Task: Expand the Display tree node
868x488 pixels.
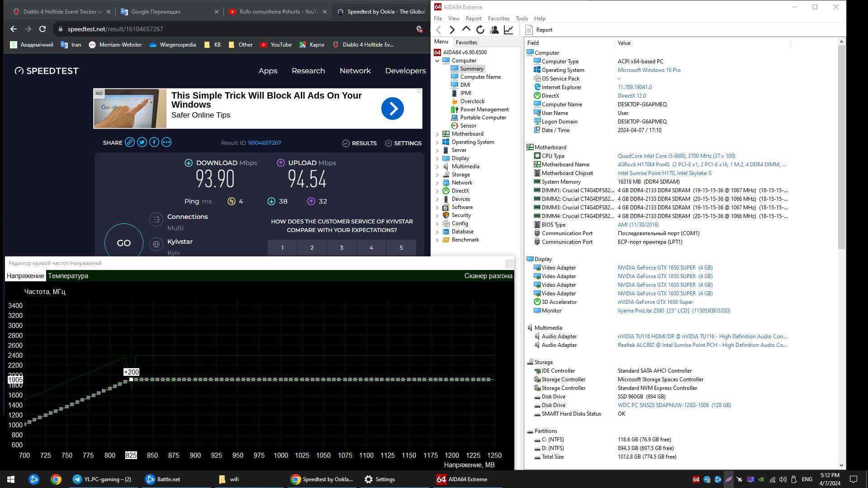Action: (x=437, y=158)
